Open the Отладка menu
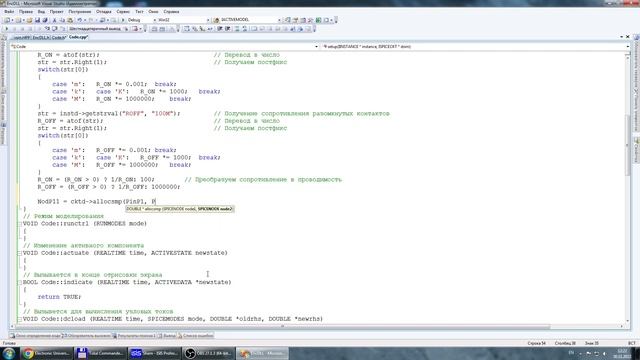Image resolution: width=640 pixels, height=360 pixels. pyautogui.click(x=104, y=12)
